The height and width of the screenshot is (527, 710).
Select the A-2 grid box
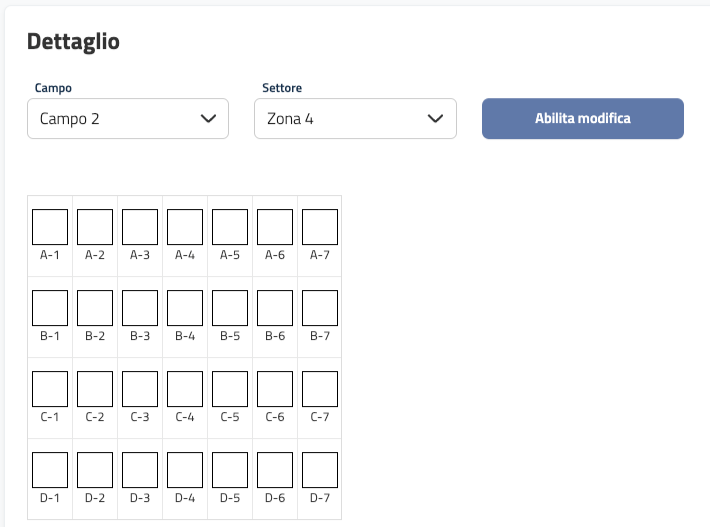click(x=95, y=227)
